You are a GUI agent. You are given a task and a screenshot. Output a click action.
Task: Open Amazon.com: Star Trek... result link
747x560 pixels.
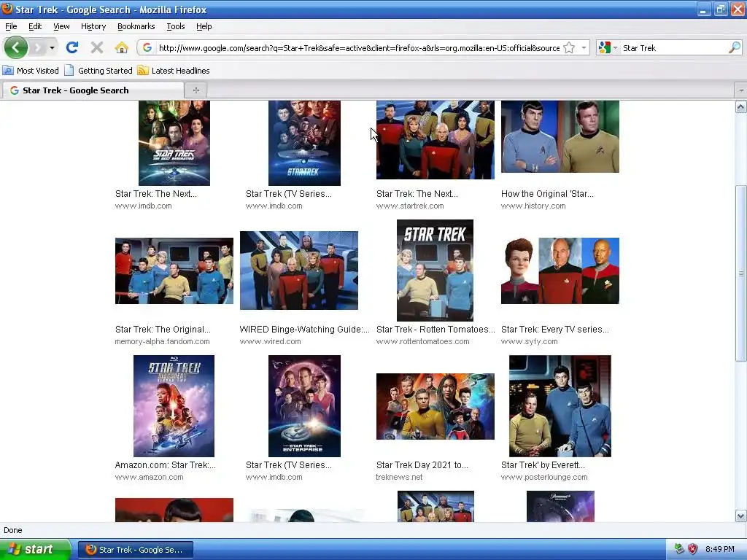(x=166, y=465)
